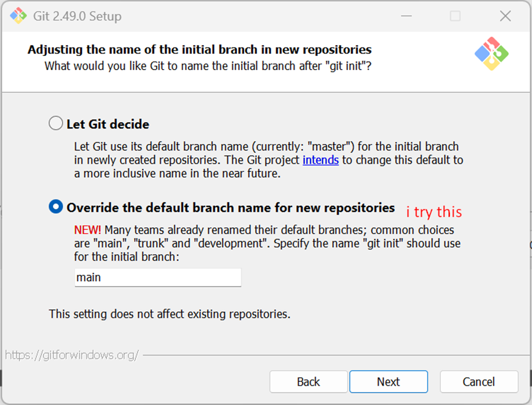Viewport: 532px width, 405px height.
Task: Click the "Git 2.49.0 Setup" title text
Action: point(78,16)
